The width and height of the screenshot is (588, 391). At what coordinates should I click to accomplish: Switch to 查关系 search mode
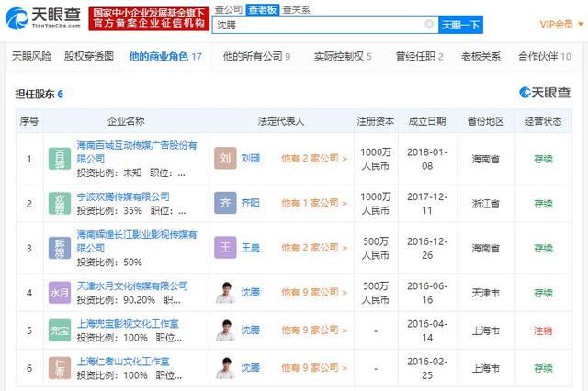(296, 10)
